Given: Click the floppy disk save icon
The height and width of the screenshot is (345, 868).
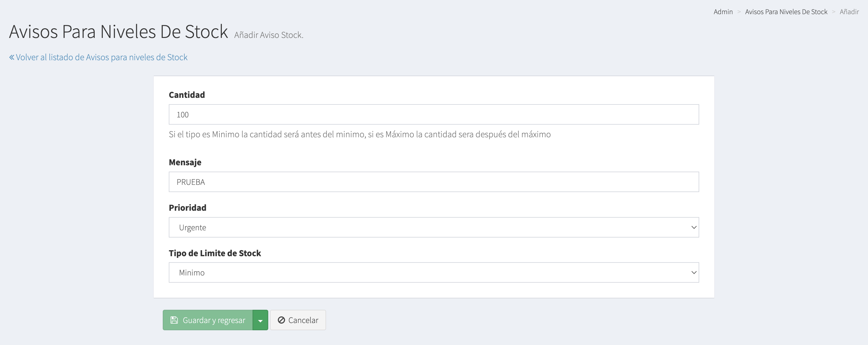Looking at the screenshot, I should tap(174, 320).
